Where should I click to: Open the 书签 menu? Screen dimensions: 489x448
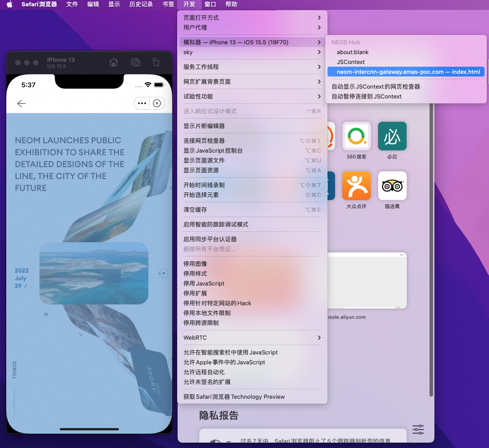pyautogui.click(x=168, y=4)
